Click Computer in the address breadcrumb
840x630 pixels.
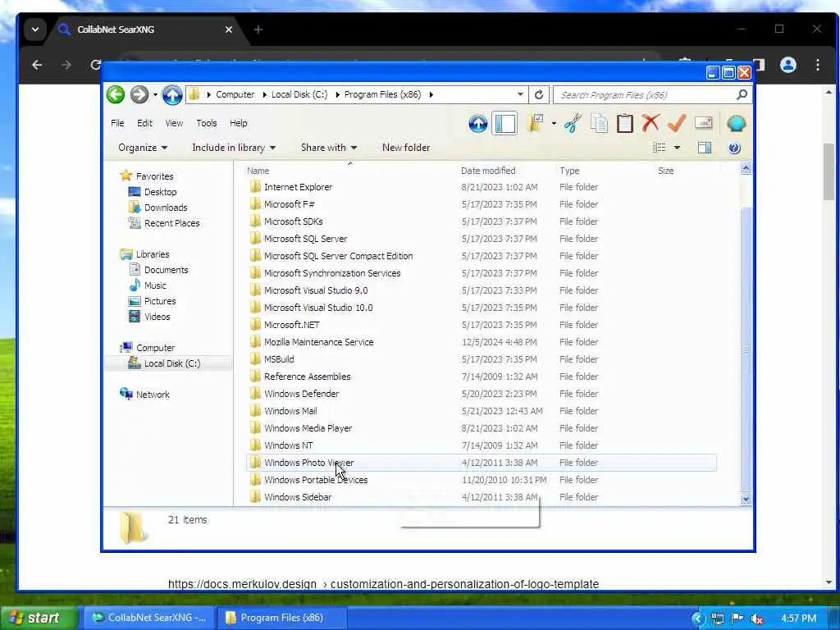pyautogui.click(x=235, y=95)
